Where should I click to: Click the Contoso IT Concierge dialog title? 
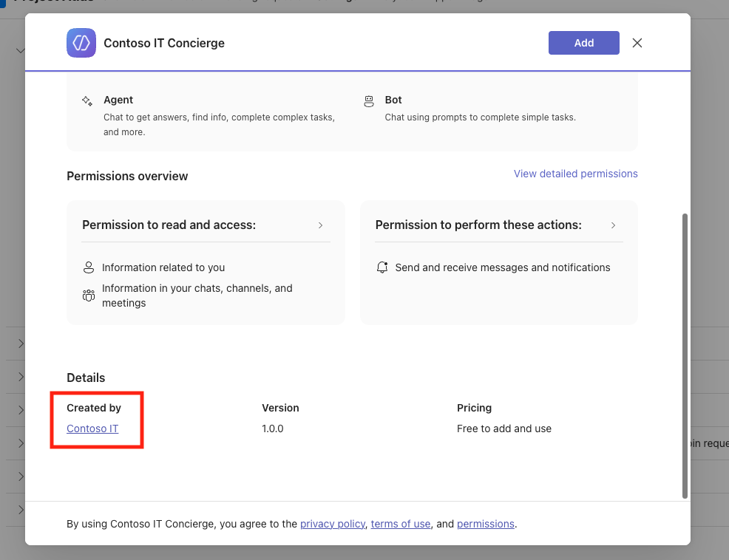(163, 44)
